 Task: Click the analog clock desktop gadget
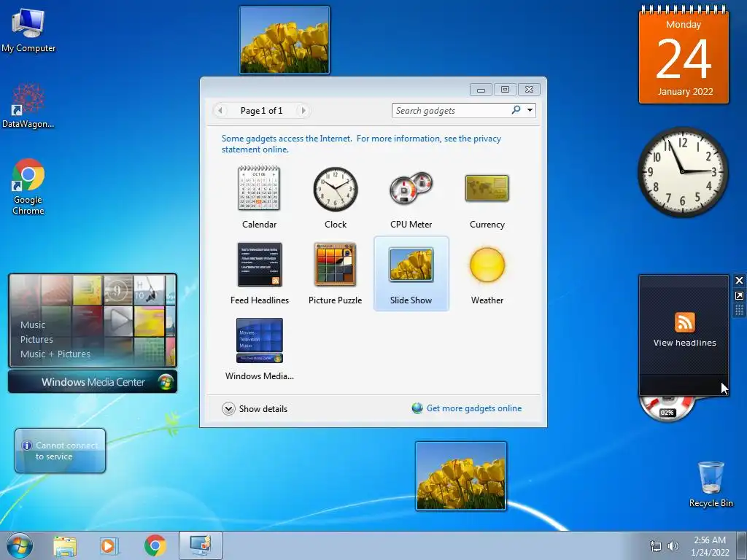point(683,172)
